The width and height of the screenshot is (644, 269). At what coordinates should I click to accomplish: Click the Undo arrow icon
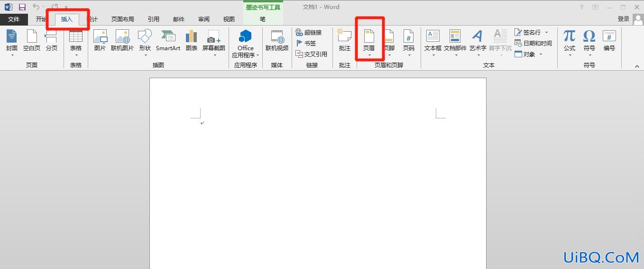(36, 7)
